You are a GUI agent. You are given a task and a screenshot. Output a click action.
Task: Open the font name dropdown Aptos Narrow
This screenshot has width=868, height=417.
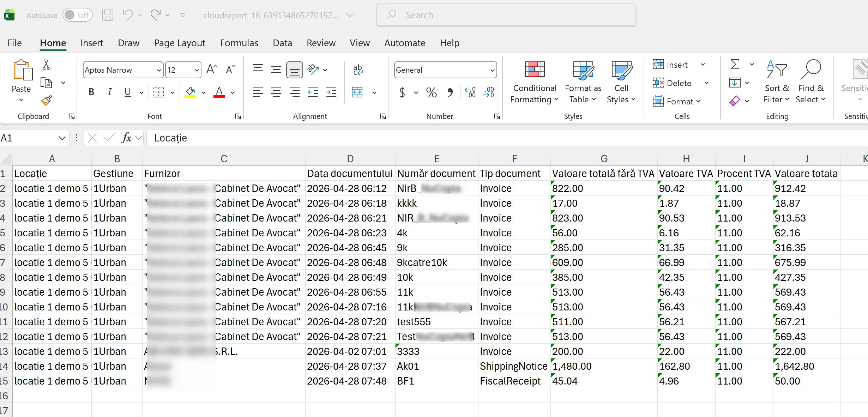coord(159,70)
